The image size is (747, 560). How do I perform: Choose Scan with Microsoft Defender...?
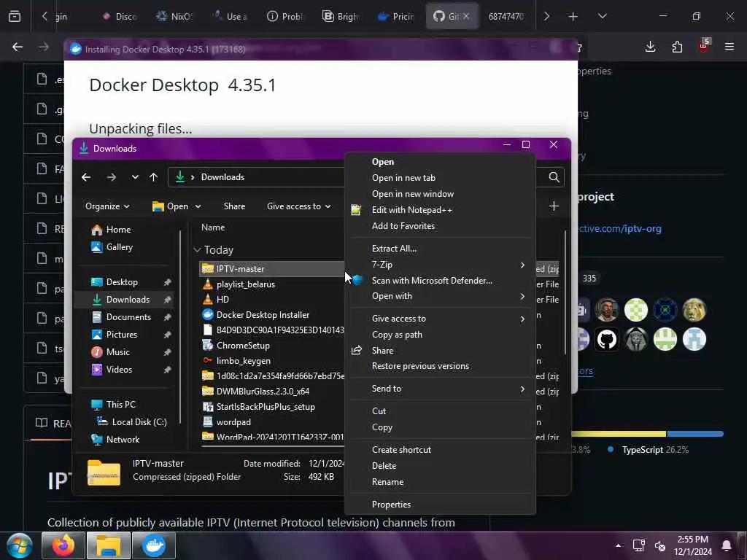tap(440, 281)
